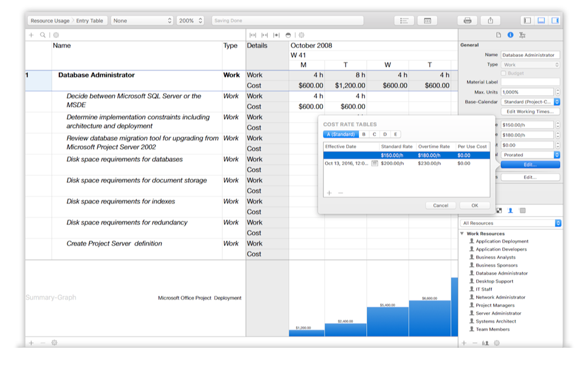The image size is (588, 372).
Task: Click the checkered pattern icon in lower panel
Action: click(x=499, y=210)
